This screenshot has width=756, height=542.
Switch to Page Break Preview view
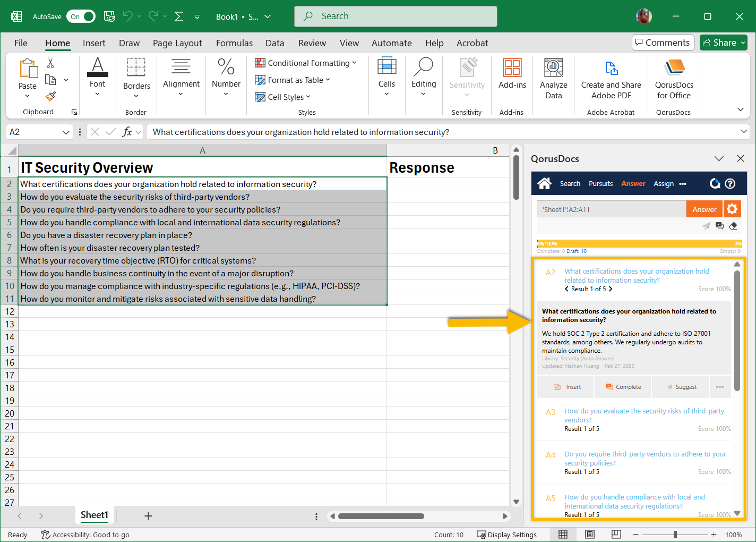coord(616,535)
